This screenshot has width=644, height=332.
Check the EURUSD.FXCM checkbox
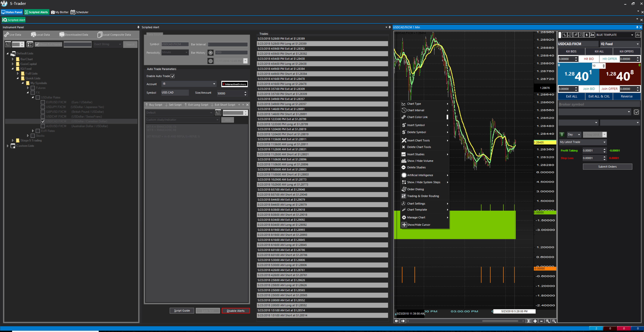pos(43,102)
